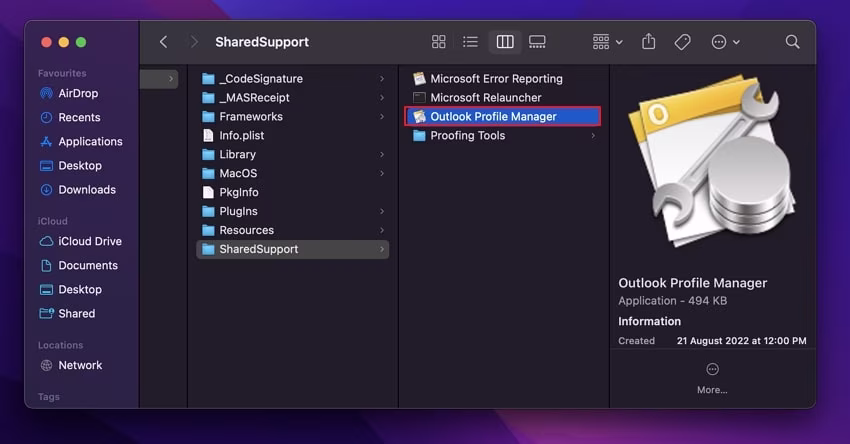Select column view mode
The height and width of the screenshot is (444, 850).
pyautogui.click(x=505, y=42)
